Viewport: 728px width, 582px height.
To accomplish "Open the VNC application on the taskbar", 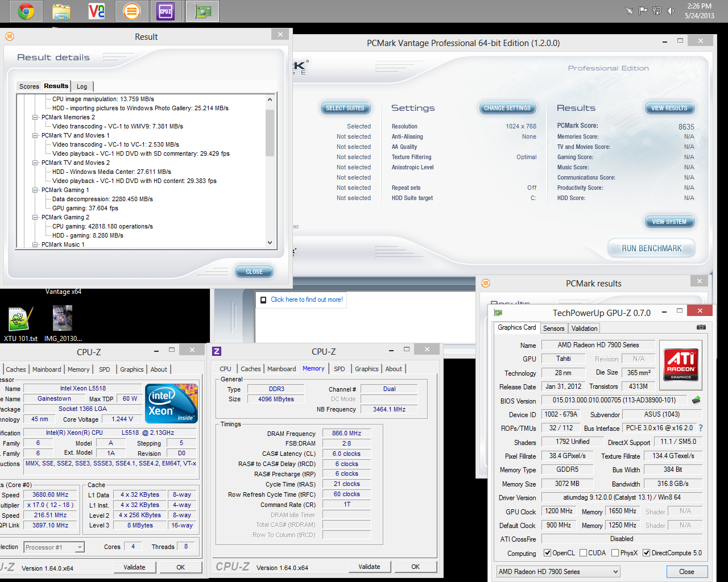I will pyautogui.click(x=97, y=11).
